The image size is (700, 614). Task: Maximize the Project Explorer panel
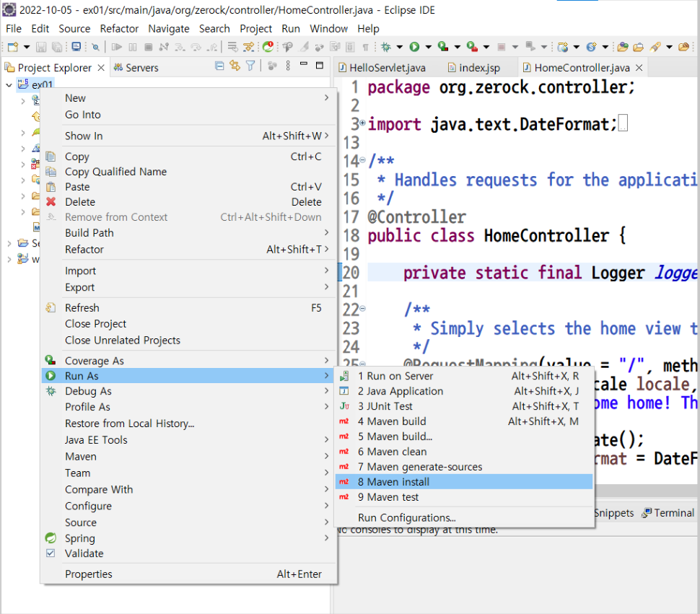tap(319, 66)
